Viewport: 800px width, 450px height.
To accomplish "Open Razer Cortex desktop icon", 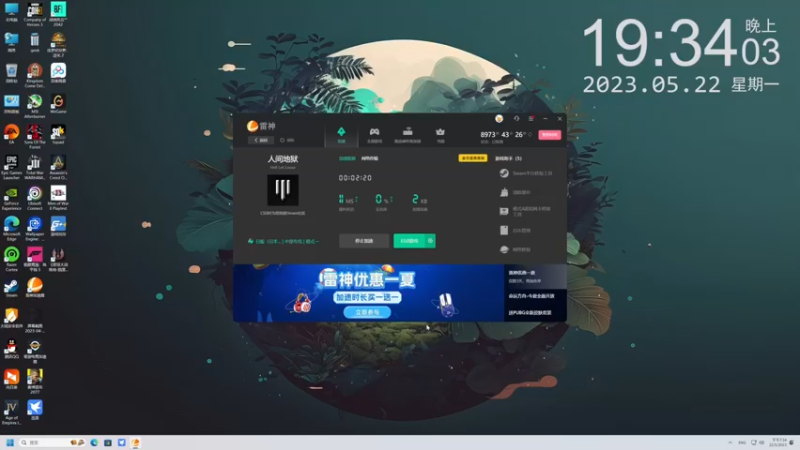I will click(x=11, y=259).
